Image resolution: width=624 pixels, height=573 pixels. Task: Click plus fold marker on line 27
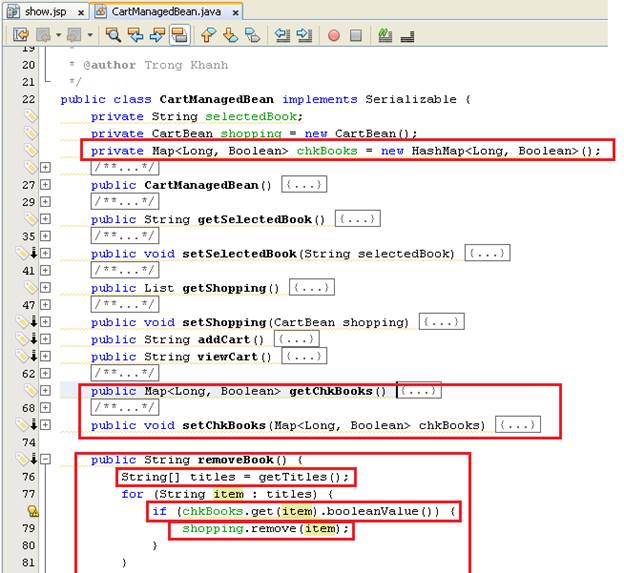point(45,185)
